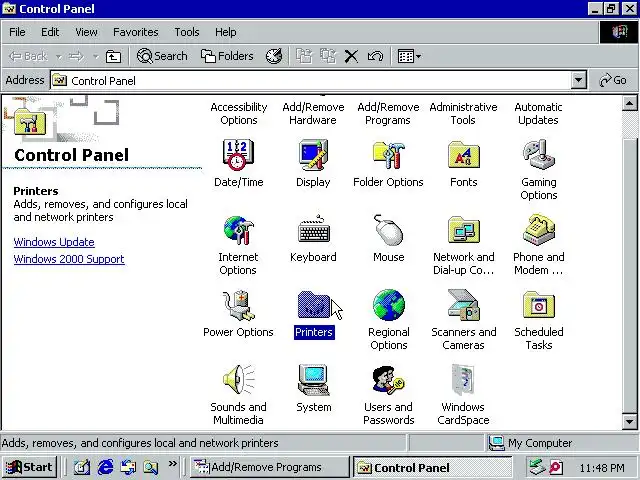
Task: Click the red key system tray icon
Action: (556, 468)
